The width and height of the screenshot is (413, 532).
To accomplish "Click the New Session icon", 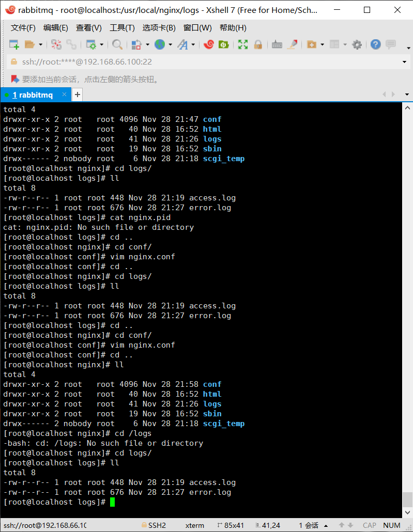I will (14, 44).
